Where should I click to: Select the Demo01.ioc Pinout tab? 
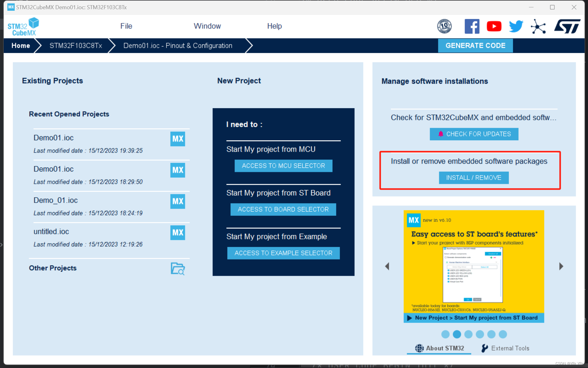(177, 45)
